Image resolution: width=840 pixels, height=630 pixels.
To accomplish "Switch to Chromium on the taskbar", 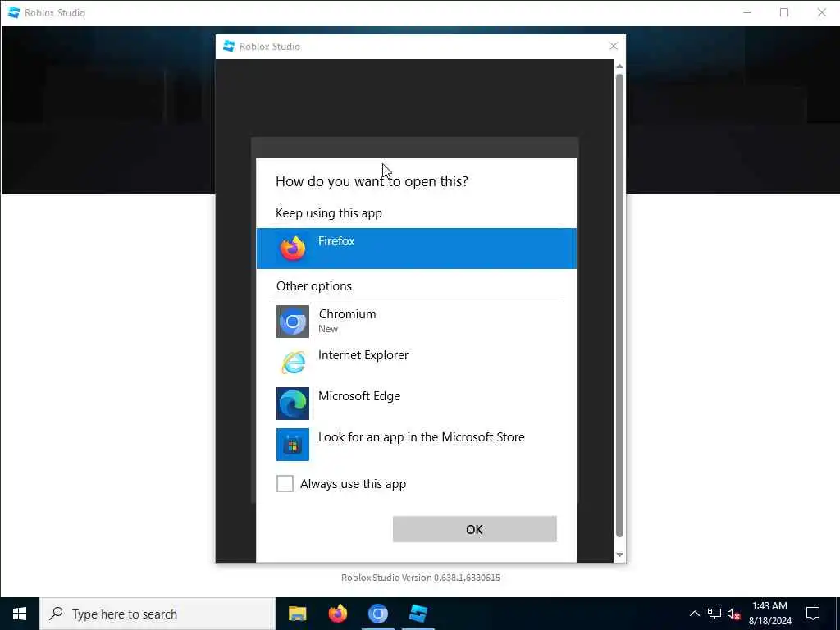I will pos(377,614).
